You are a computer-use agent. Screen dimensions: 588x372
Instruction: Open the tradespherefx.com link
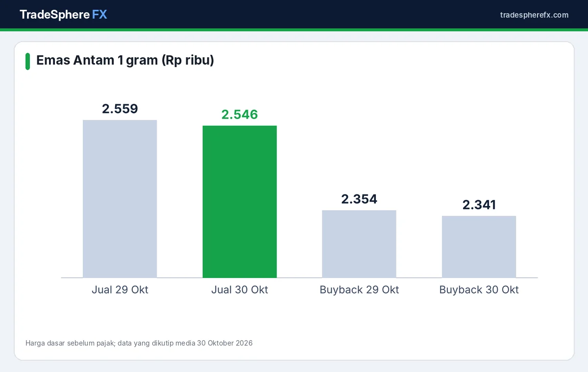tap(534, 15)
